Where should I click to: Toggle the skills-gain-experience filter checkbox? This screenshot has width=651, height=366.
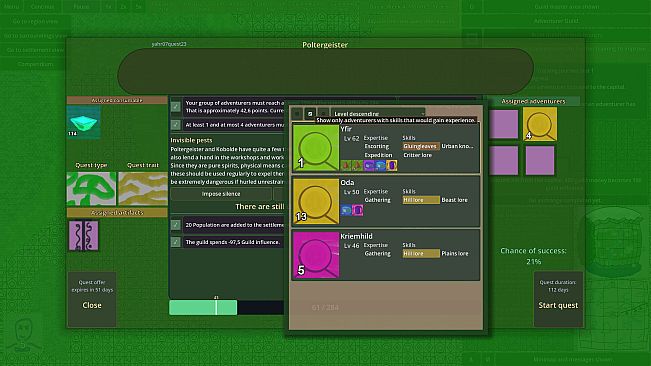point(310,113)
